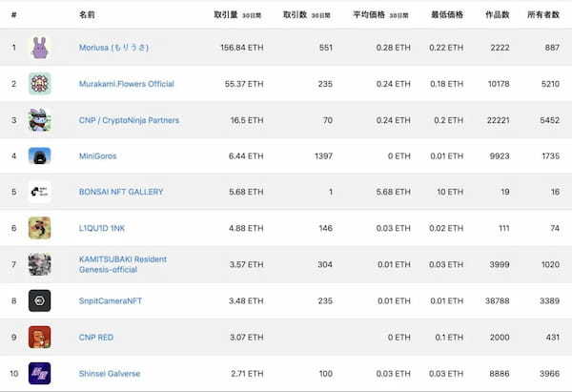Open the Shinsei Galverse logo icon
572x392 pixels.
40,373
